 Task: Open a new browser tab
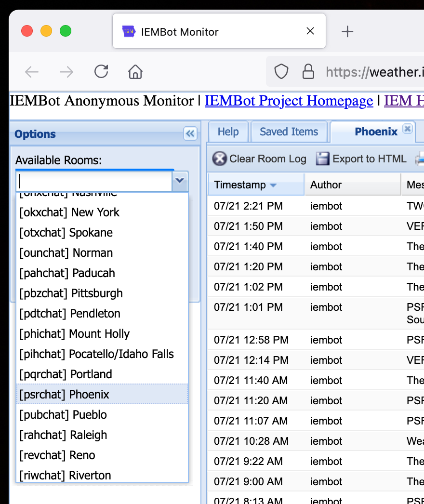[347, 32]
